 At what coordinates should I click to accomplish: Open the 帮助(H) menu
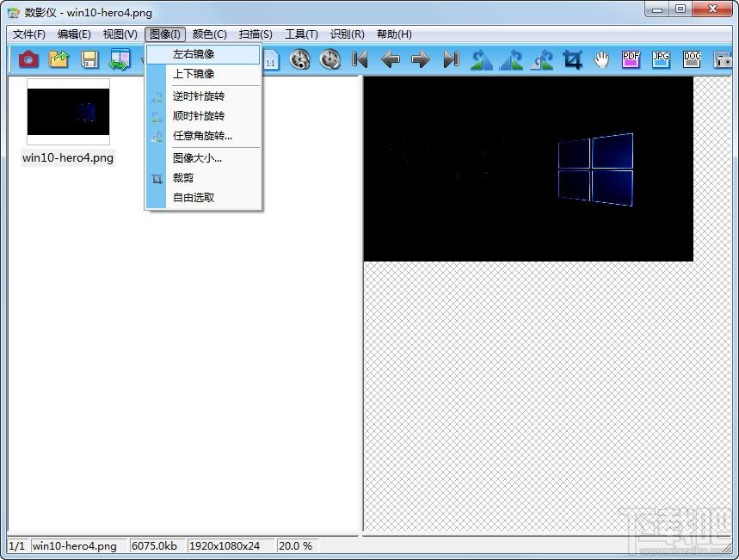click(394, 34)
